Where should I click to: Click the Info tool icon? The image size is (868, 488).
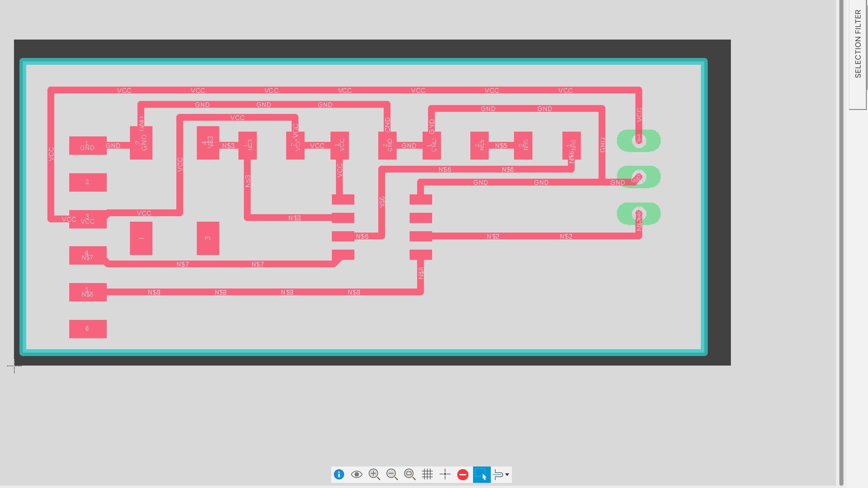tap(339, 474)
